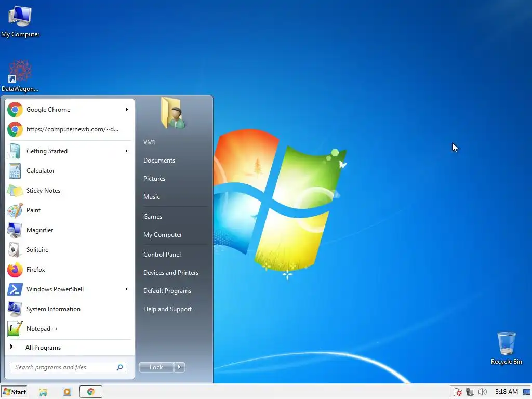Viewport: 532px width, 399px height.
Task: Open the computernewb.com Chrome shortcut icon
Action: 15,129
